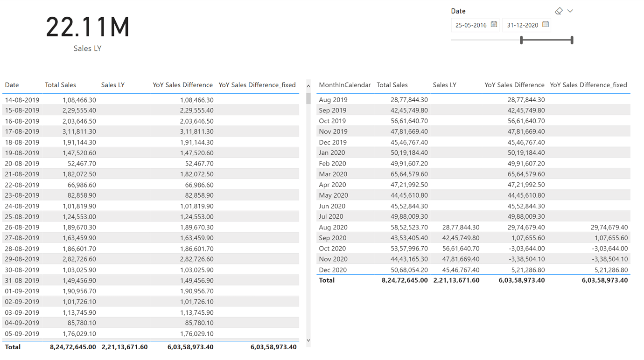Sort the right table by MonthInCalendar column

pyautogui.click(x=344, y=85)
